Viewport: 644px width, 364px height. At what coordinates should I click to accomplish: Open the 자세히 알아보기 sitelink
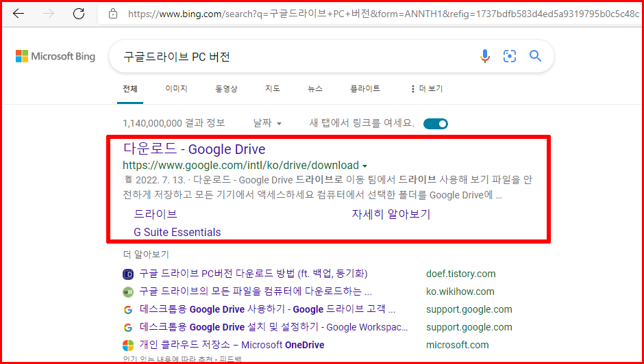click(391, 213)
